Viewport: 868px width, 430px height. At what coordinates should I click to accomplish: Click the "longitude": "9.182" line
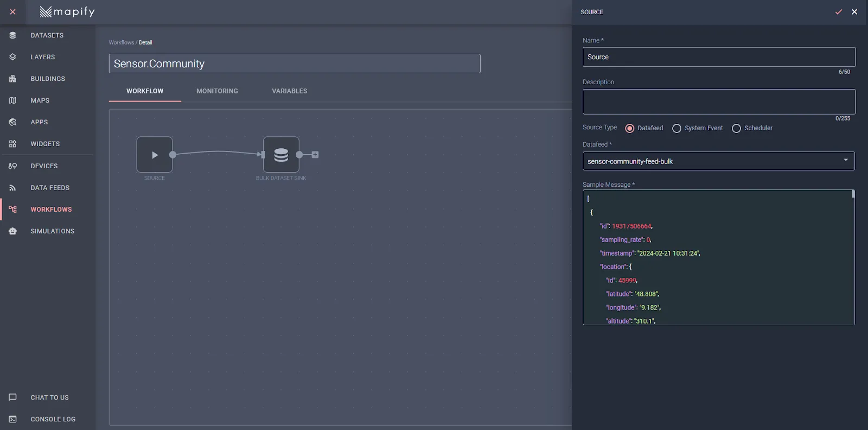[x=633, y=308]
